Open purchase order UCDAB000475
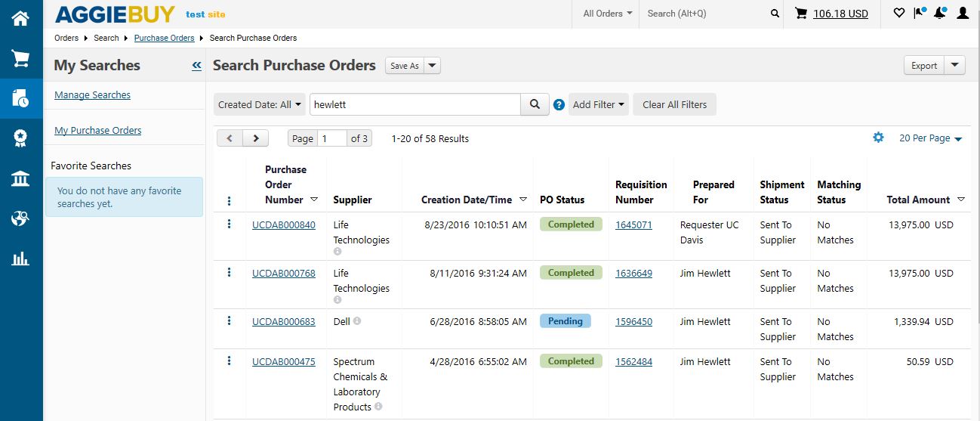 point(284,361)
